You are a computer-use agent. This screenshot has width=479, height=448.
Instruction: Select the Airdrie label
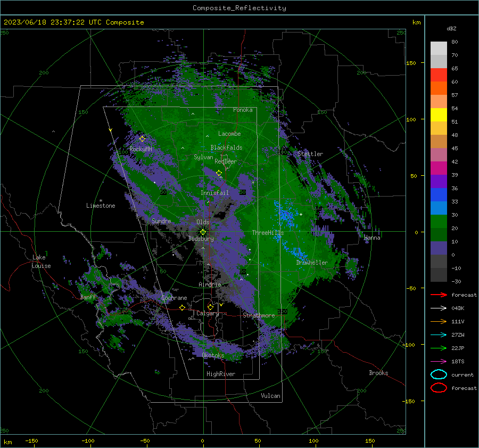click(210, 284)
